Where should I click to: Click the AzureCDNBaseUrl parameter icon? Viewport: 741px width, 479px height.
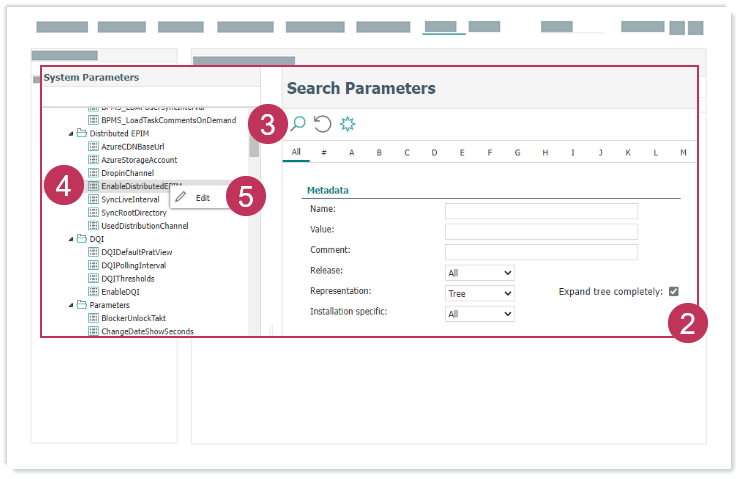pos(94,147)
